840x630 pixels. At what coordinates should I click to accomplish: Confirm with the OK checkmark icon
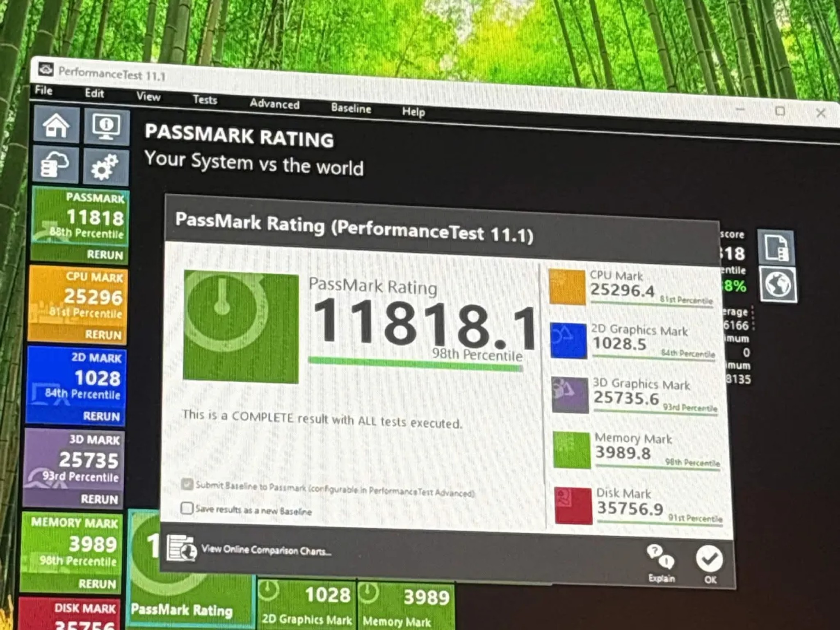709,559
